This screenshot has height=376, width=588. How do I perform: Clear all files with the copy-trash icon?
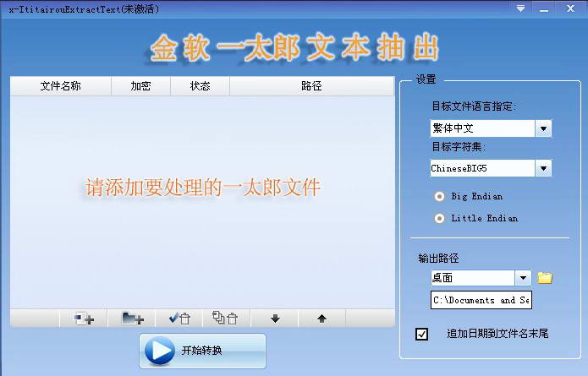(x=225, y=319)
